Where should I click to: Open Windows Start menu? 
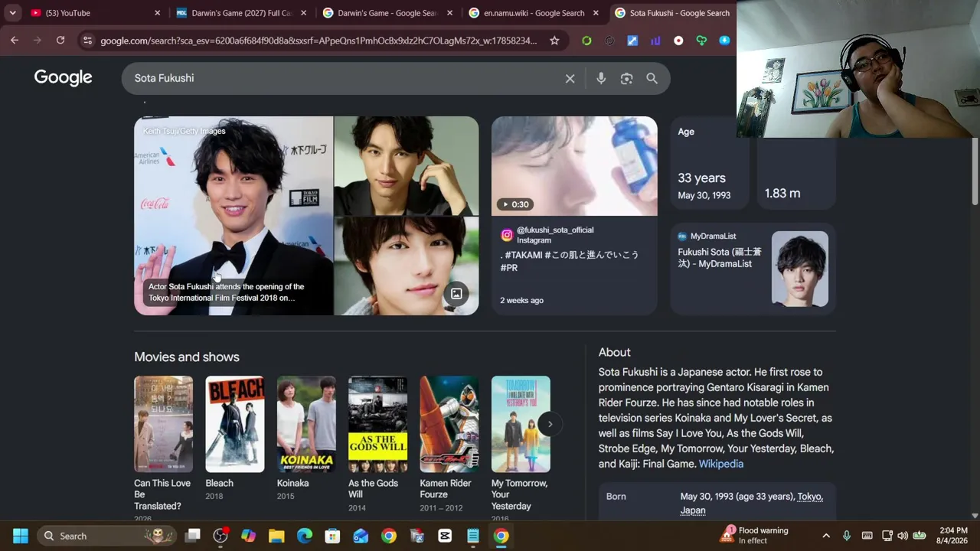[21, 536]
